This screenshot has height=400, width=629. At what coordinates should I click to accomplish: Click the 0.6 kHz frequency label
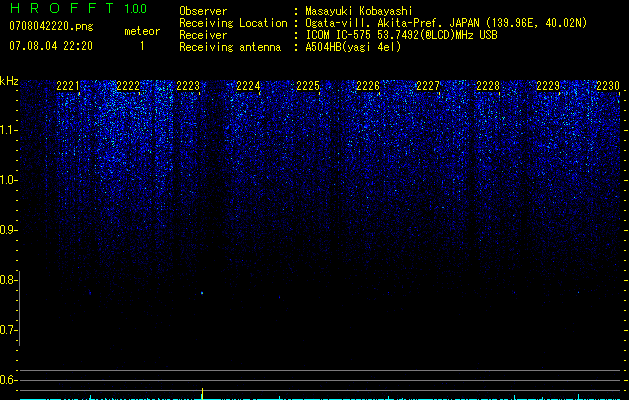pos(8,380)
